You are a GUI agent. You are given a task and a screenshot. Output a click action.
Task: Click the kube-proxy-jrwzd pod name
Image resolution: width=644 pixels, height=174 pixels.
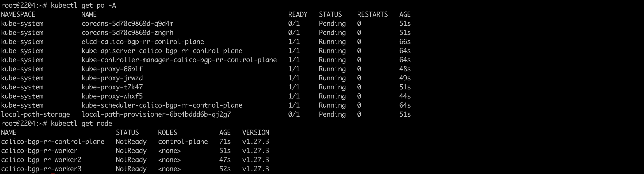click(x=112, y=78)
